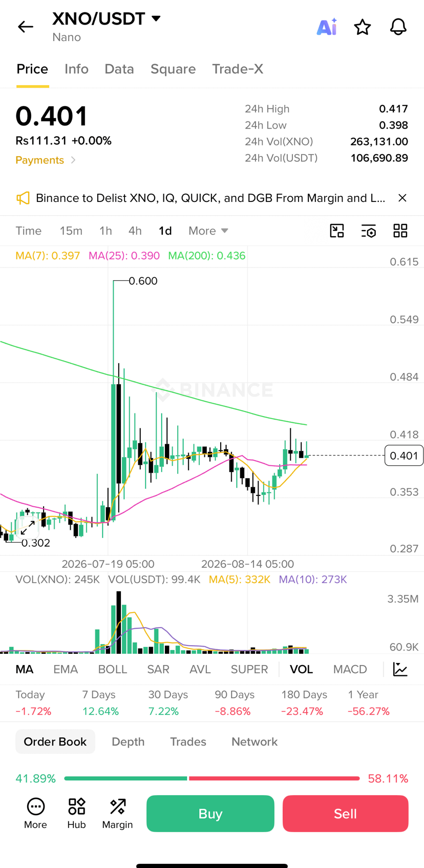Tap the MA(200): 0.436 legend
Screen dimensions: 424x868
tap(207, 256)
